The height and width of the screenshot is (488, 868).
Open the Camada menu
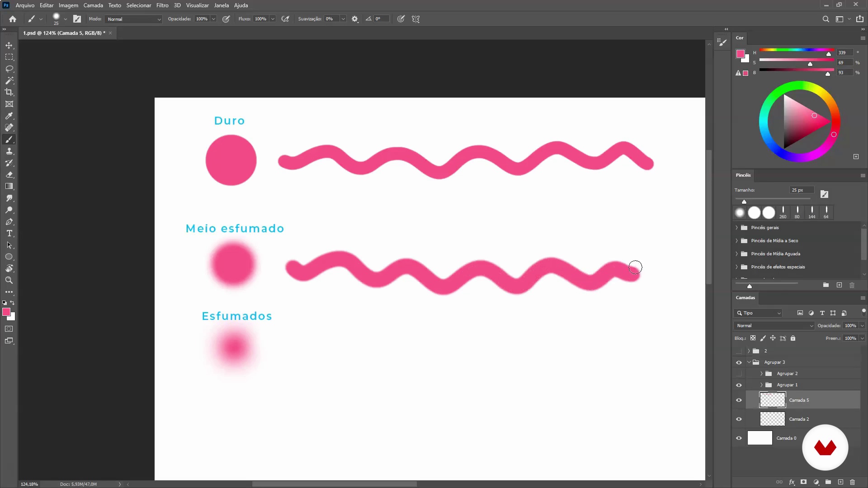click(93, 5)
